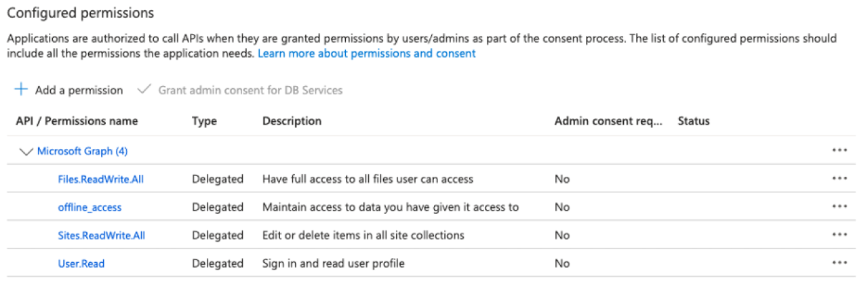Open the offline_access permission
868x298 pixels.
tap(90, 207)
